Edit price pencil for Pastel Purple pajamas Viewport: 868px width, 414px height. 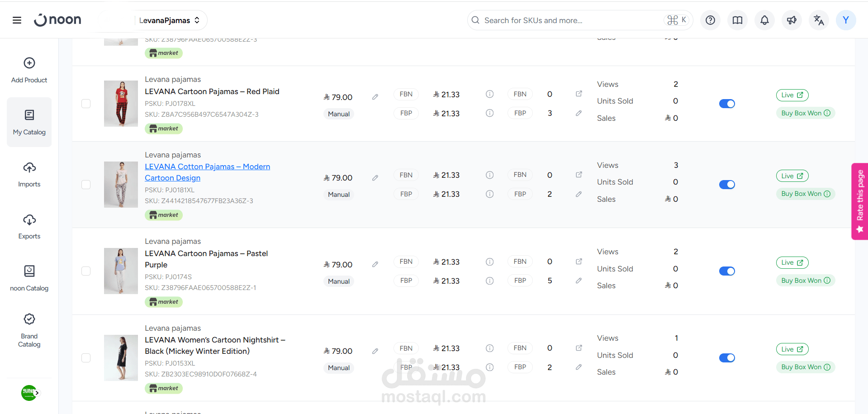pos(375,264)
